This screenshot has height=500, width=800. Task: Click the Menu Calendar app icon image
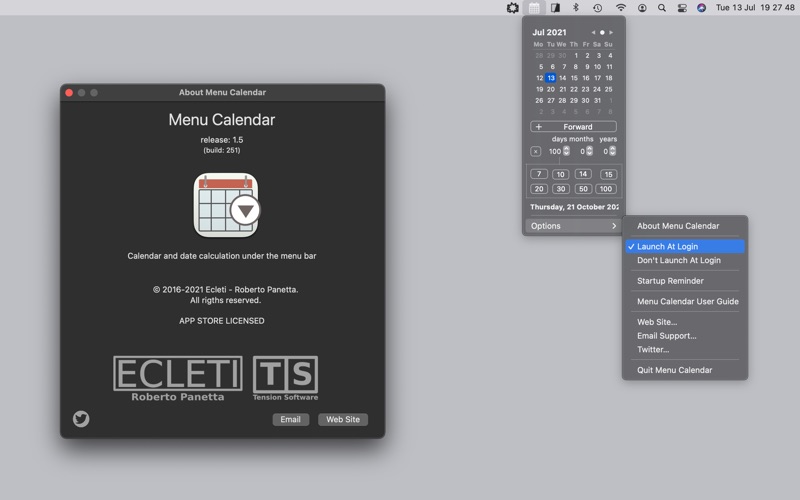tap(227, 205)
